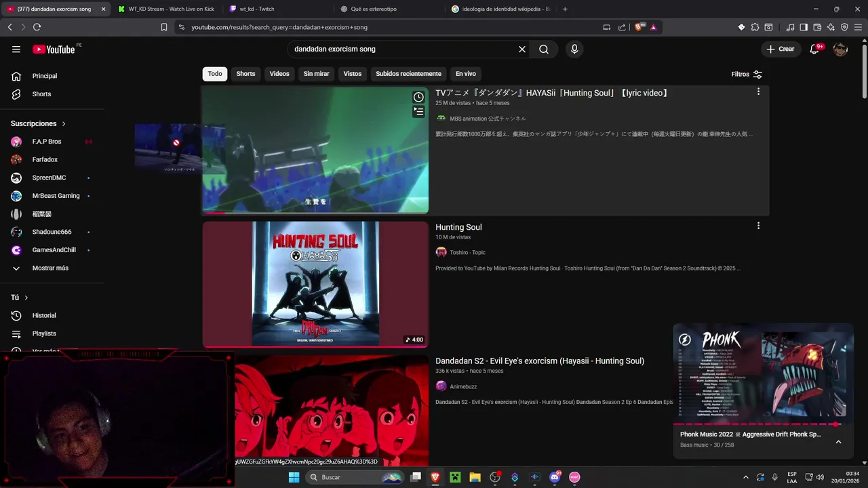Expand the Tú section
Screen dimensions: 868x488
point(20,298)
